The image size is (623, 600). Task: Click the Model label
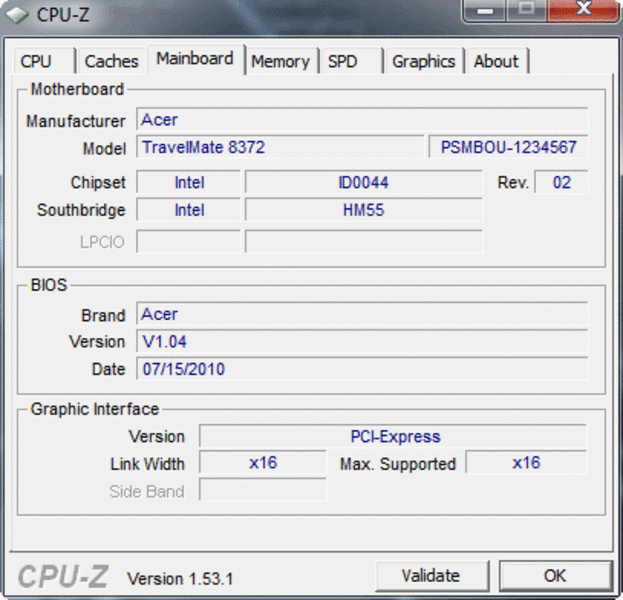(104, 149)
